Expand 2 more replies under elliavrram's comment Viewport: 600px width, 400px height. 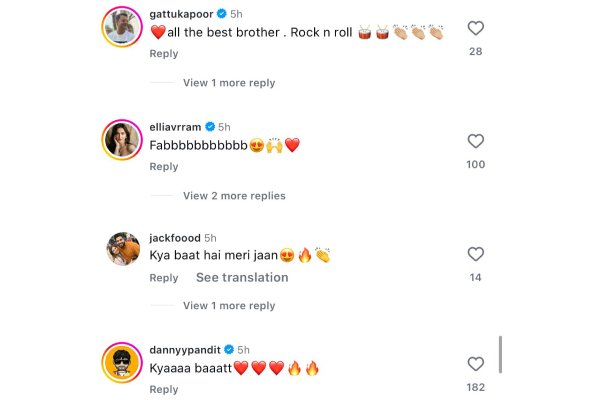pyautogui.click(x=234, y=196)
